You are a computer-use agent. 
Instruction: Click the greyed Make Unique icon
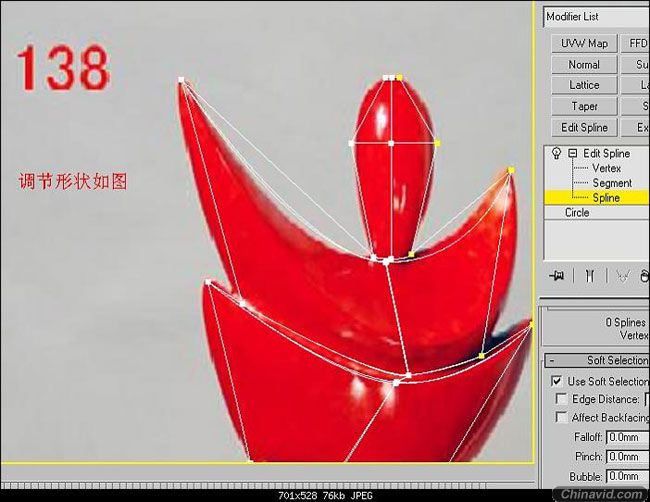pyautogui.click(x=623, y=276)
